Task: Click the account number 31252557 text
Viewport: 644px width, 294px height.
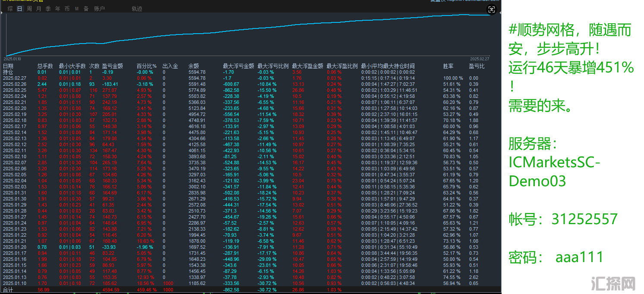Action: tap(584, 219)
